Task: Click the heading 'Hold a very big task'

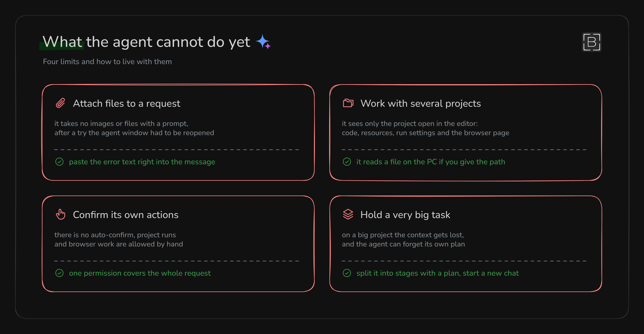Action: click(x=405, y=215)
